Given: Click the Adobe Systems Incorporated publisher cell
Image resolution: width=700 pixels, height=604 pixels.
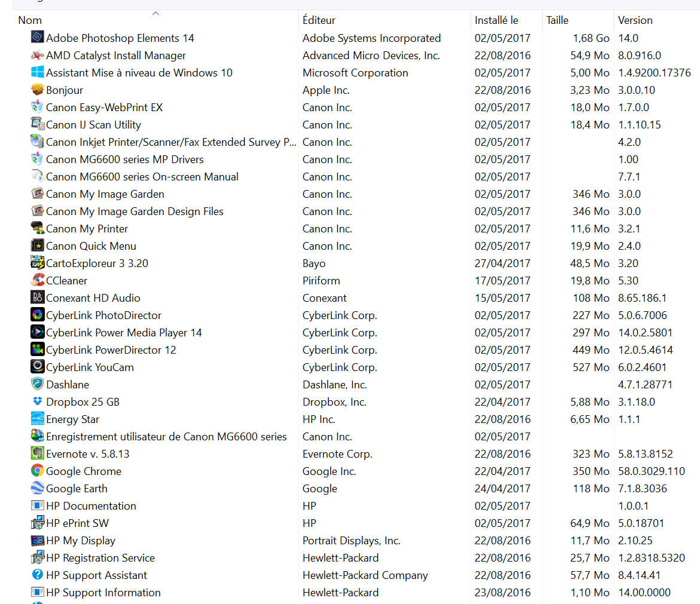Looking at the screenshot, I should click(x=371, y=38).
